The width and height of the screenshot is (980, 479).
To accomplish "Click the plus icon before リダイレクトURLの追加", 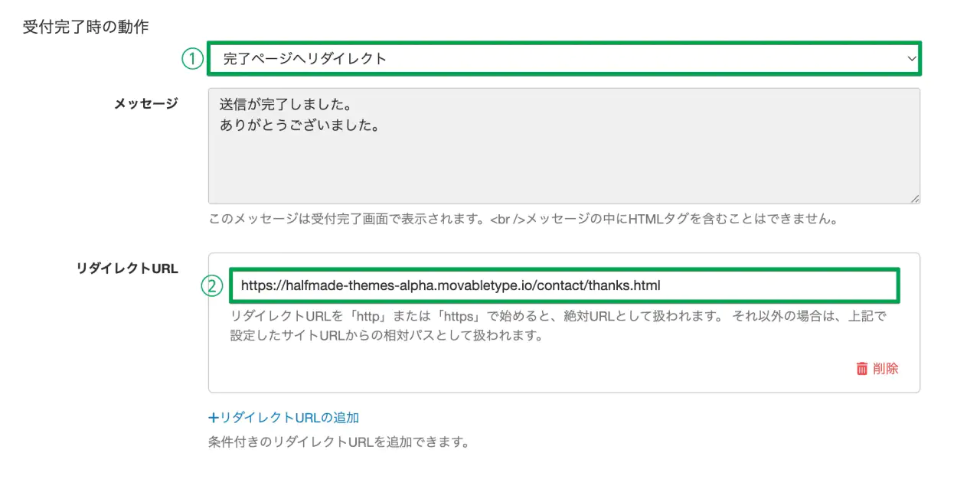I will point(214,418).
